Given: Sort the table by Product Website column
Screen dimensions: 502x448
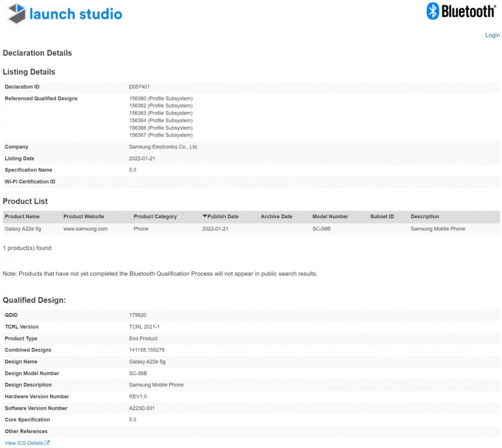Looking at the screenshot, I should point(84,217).
